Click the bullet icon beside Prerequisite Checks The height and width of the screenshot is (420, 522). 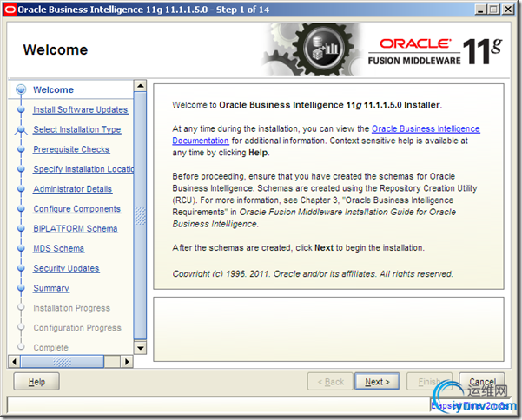click(21, 149)
